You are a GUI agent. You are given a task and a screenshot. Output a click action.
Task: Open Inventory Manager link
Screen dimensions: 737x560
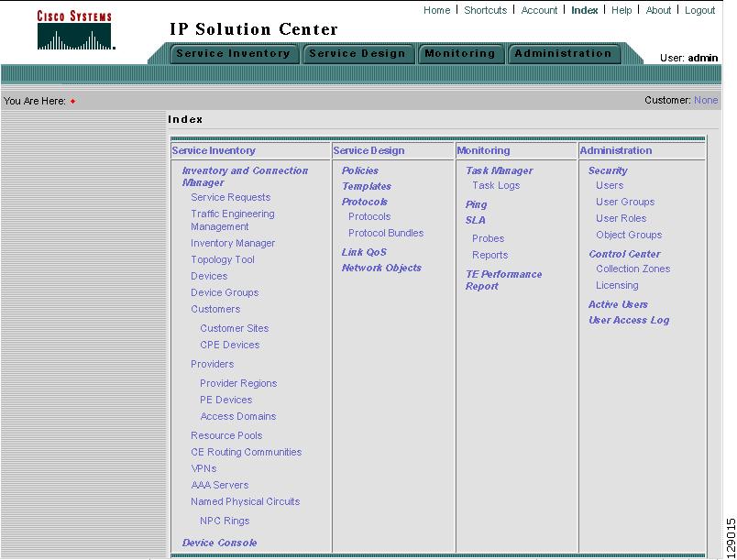tap(233, 243)
